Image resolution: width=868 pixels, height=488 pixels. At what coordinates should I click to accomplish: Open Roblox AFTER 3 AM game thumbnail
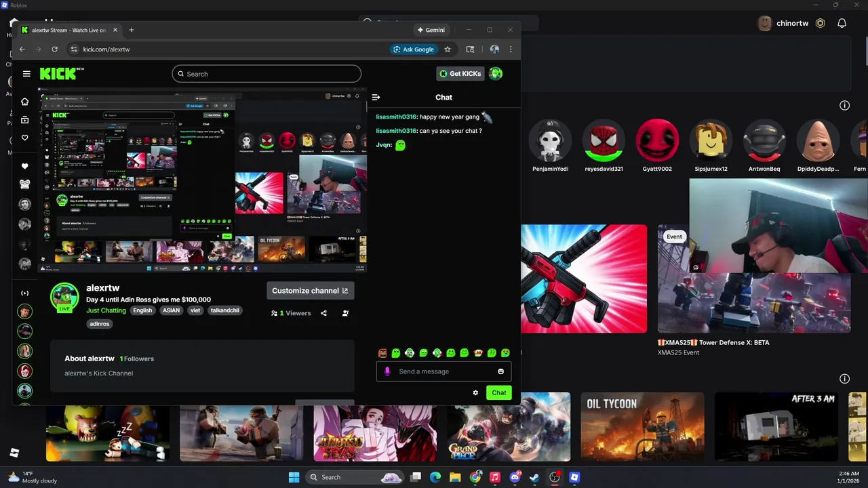coord(776,427)
